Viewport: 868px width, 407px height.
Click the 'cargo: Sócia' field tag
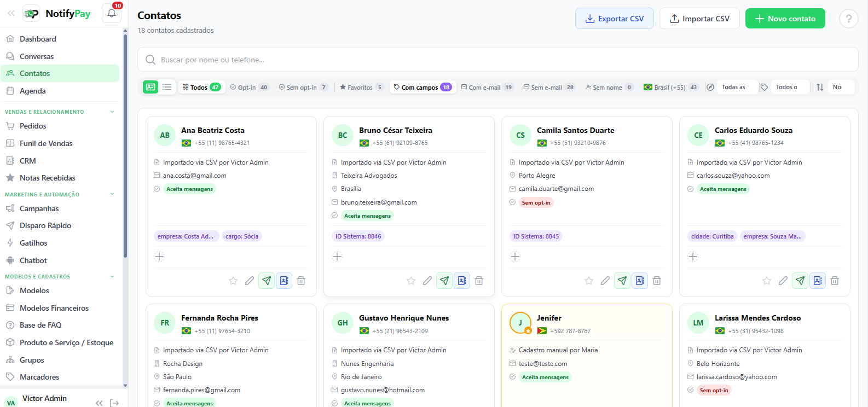click(242, 236)
